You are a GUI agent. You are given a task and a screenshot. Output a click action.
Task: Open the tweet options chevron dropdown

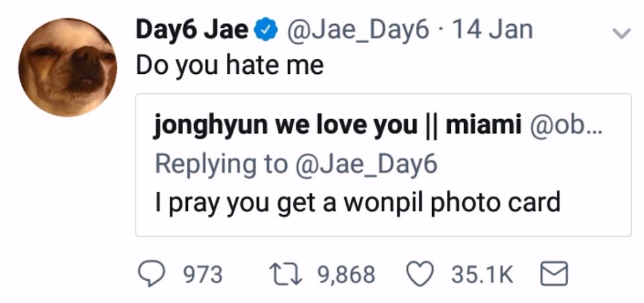click(x=621, y=34)
